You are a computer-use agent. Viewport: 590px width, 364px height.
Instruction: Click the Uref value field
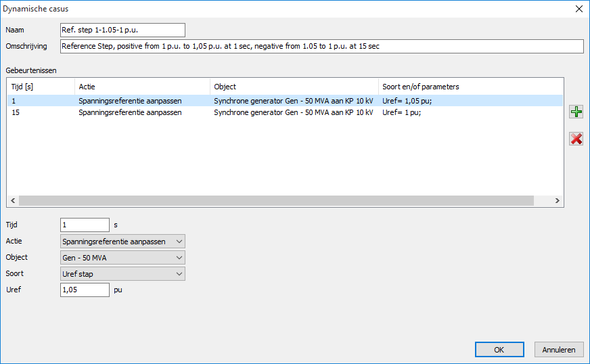pos(85,290)
